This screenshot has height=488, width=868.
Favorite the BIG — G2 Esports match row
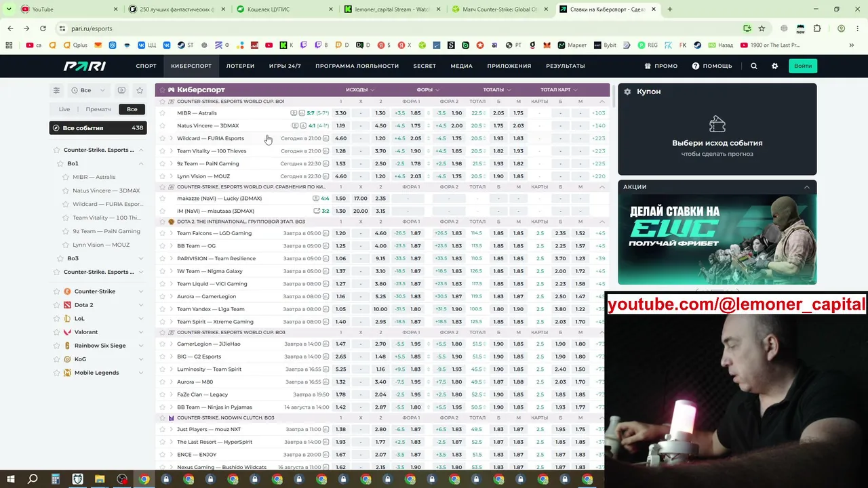[x=162, y=357]
